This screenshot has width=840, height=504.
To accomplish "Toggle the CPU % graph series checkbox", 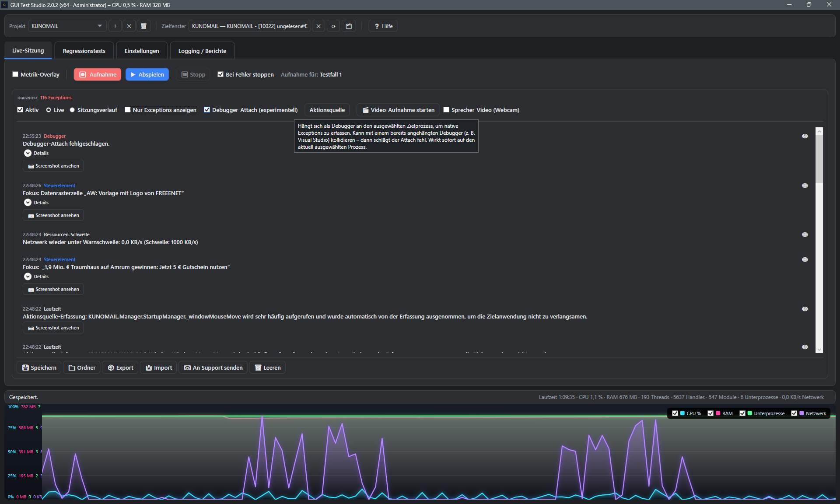I will (x=675, y=413).
